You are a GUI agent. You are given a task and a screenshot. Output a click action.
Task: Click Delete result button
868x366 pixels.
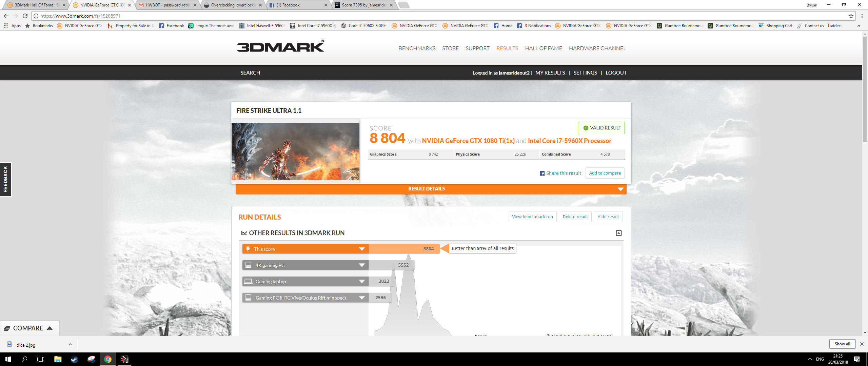[x=575, y=217]
